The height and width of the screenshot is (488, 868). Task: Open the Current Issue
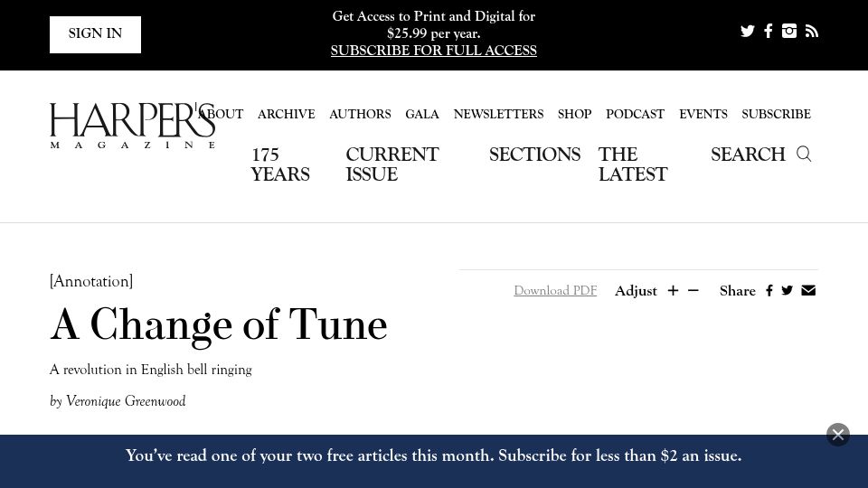click(x=392, y=164)
